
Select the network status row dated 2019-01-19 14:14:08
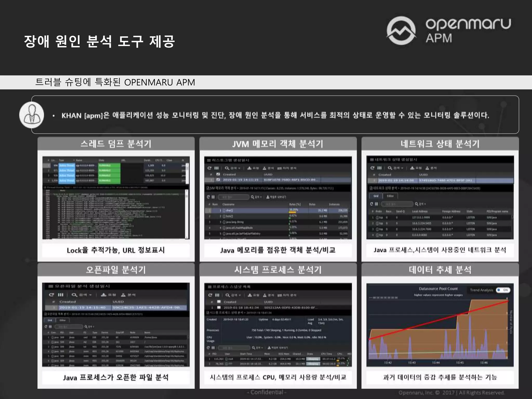pyautogui.click(x=440, y=180)
